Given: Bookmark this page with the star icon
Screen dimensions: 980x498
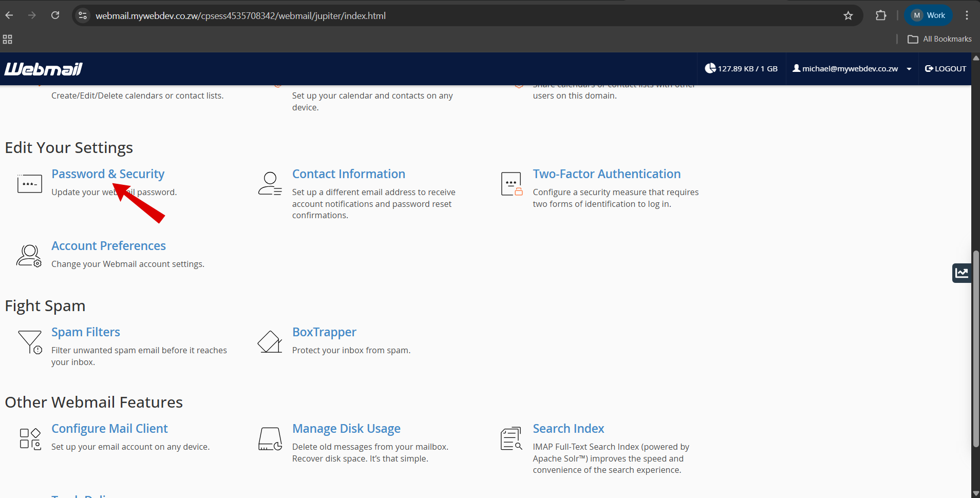Looking at the screenshot, I should (x=848, y=16).
